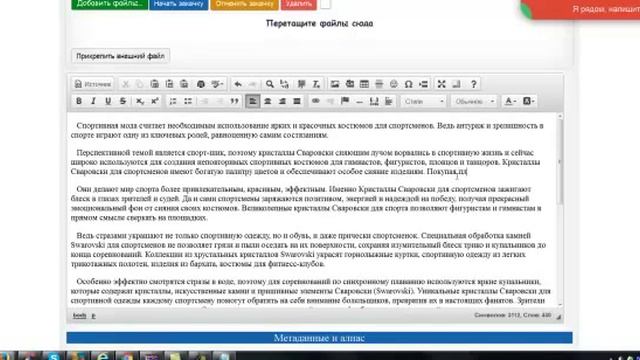Viewport: 640px width, 360px height.
Task: Open Find with the magnifier icon
Action: [270, 84]
